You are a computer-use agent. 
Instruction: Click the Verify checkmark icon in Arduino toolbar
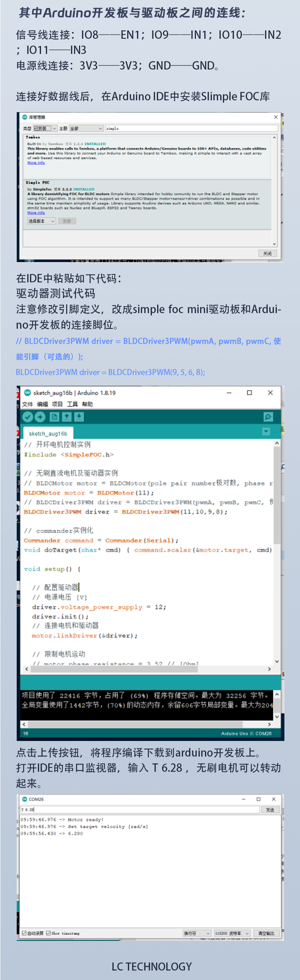(x=27, y=417)
